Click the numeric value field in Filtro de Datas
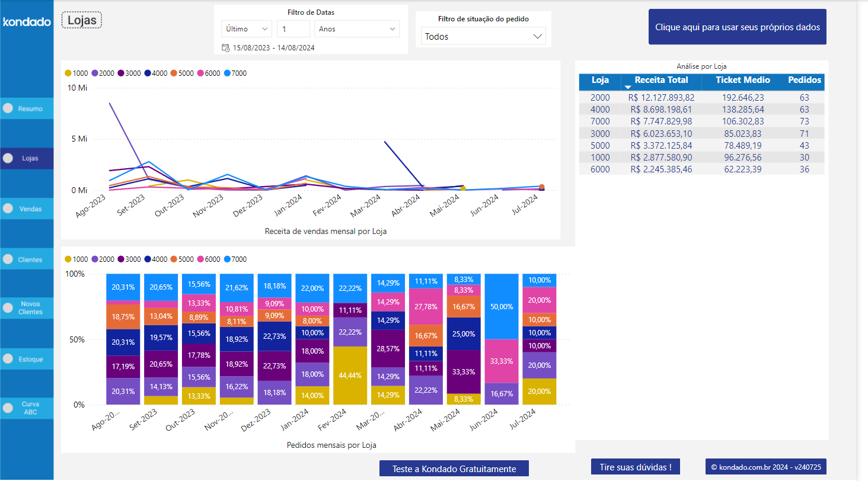Viewport: 868px width, 481px height. [x=295, y=28]
